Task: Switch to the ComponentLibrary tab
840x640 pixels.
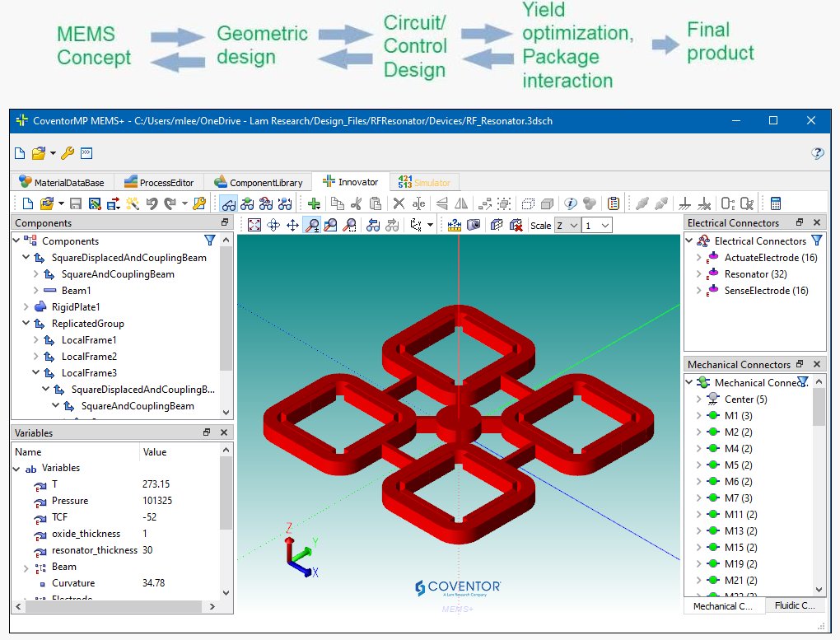Action: coord(259,182)
